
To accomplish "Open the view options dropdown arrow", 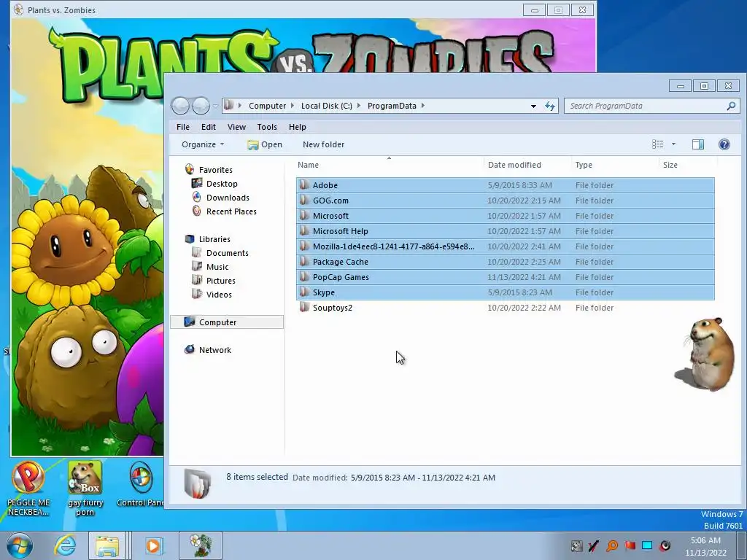I will [x=673, y=144].
